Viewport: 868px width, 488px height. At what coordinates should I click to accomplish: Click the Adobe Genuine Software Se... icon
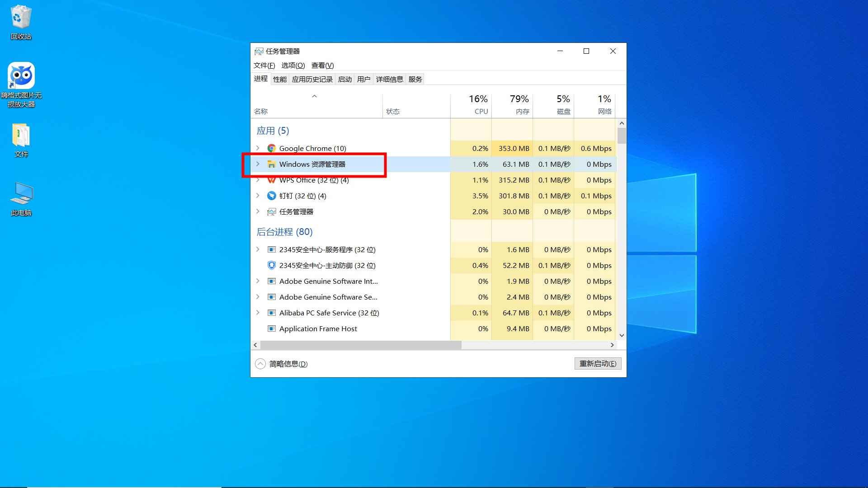pyautogui.click(x=271, y=297)
